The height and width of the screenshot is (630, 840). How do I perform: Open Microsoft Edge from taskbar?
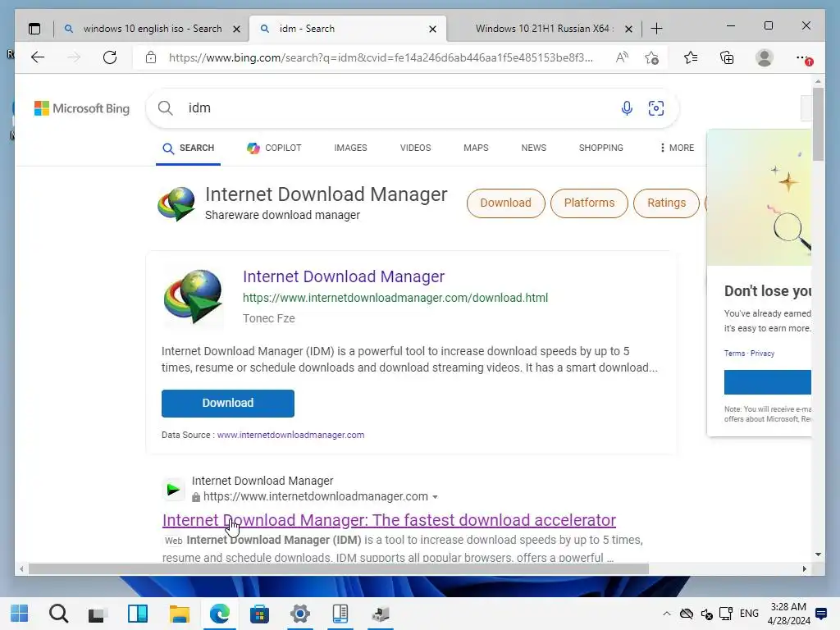click(x=220, y=614)
